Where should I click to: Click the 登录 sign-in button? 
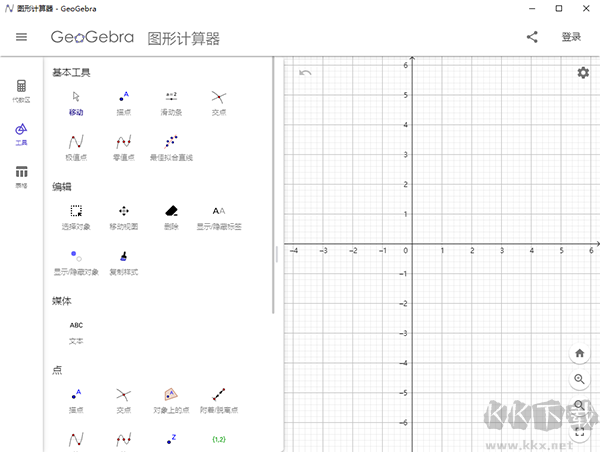click(571, 37)
